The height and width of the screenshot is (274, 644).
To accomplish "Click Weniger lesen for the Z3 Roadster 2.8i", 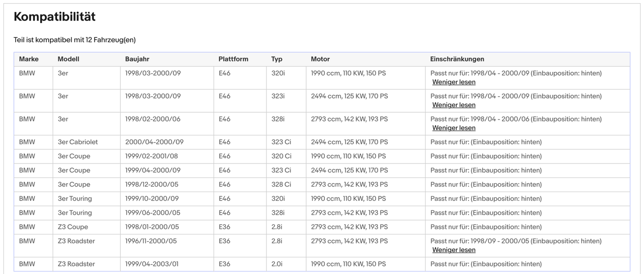I will point(454,250).
